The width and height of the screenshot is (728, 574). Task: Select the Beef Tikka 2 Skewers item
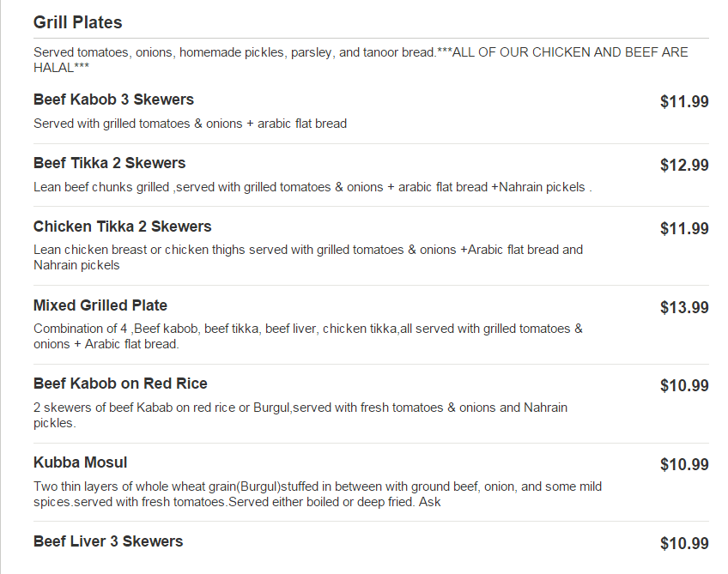[109, 163]
